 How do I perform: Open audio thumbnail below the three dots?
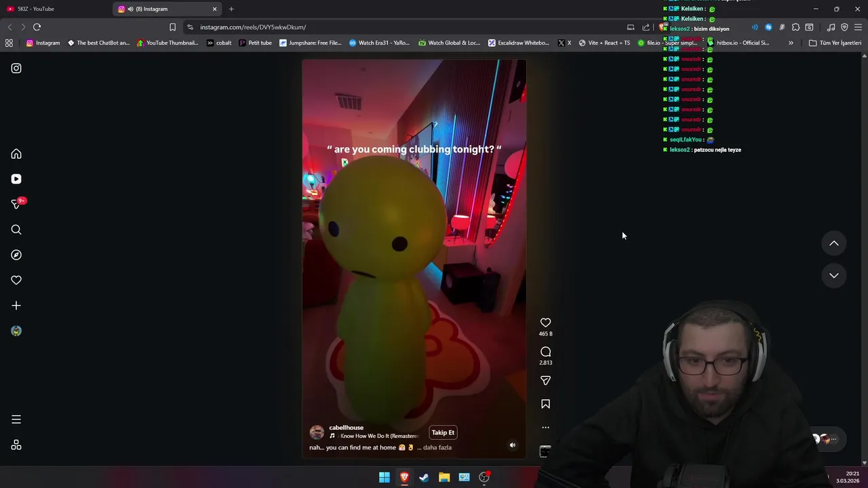click(545, 451)
